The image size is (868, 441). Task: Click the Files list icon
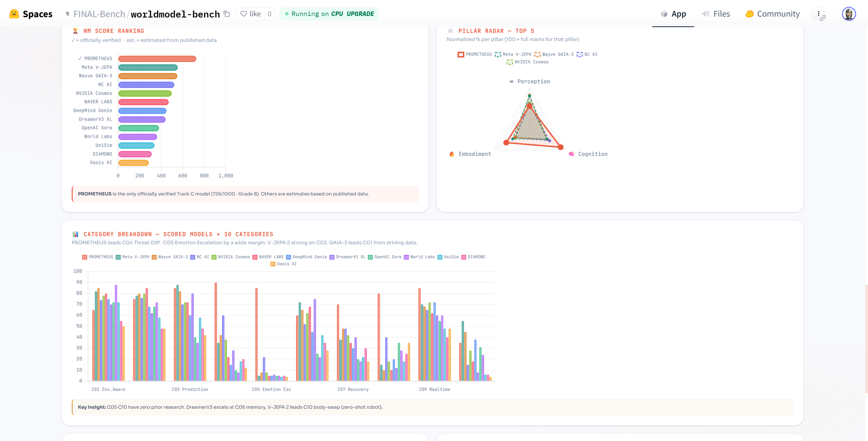coord(706,14)
